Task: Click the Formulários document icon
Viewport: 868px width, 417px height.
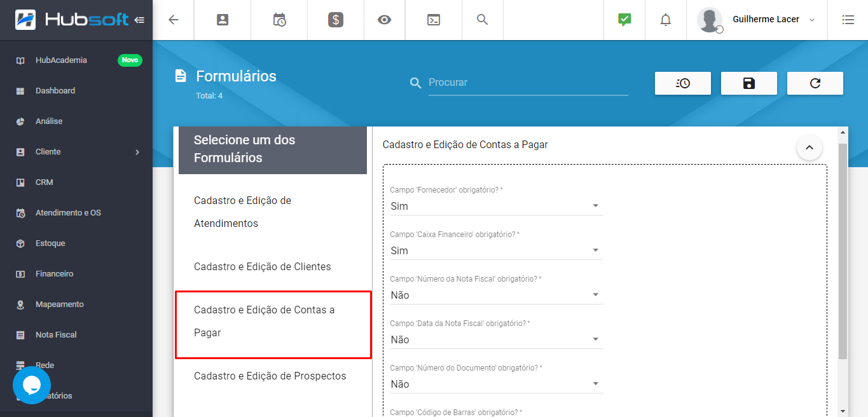Action: (x=181, y=76)
